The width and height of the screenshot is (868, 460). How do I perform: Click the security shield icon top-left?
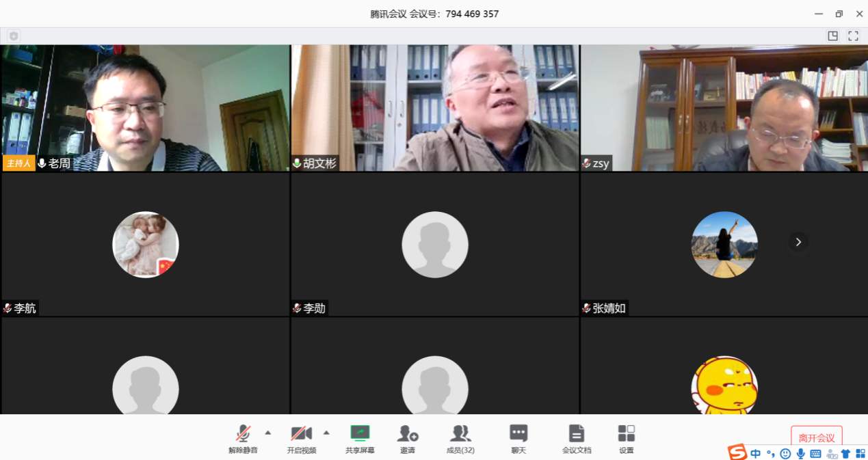[x=14, y=36]
